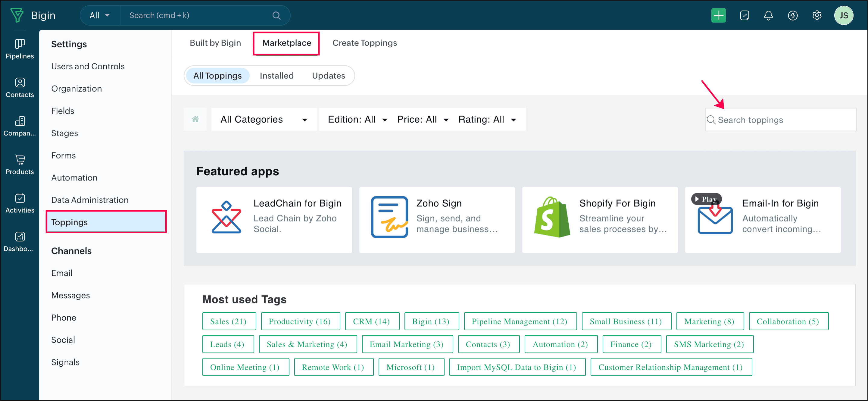Open the Create Toppings tab

[x=364, y=43]
